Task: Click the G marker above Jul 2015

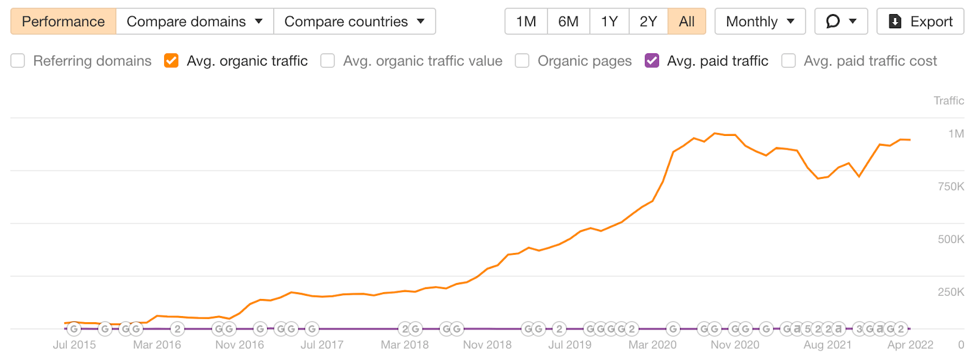Action: click(74, 329)
